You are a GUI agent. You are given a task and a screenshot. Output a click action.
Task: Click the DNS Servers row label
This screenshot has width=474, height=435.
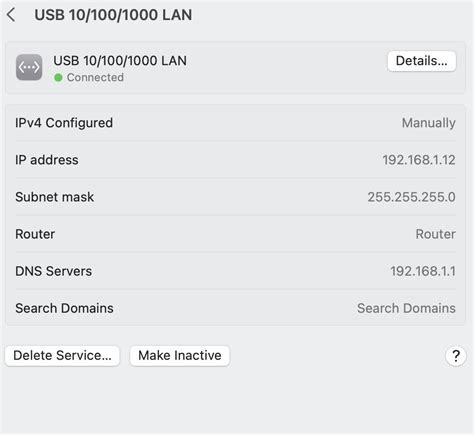[53, 271]
